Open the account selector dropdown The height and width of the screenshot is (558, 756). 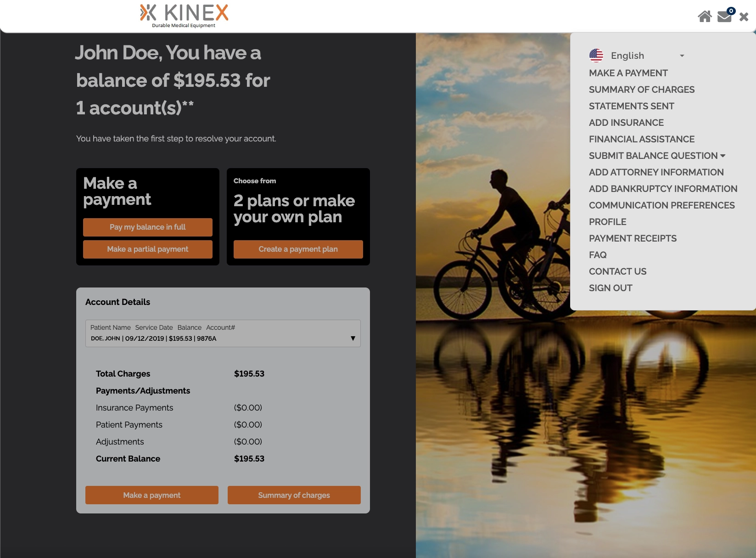coord(223,333)
